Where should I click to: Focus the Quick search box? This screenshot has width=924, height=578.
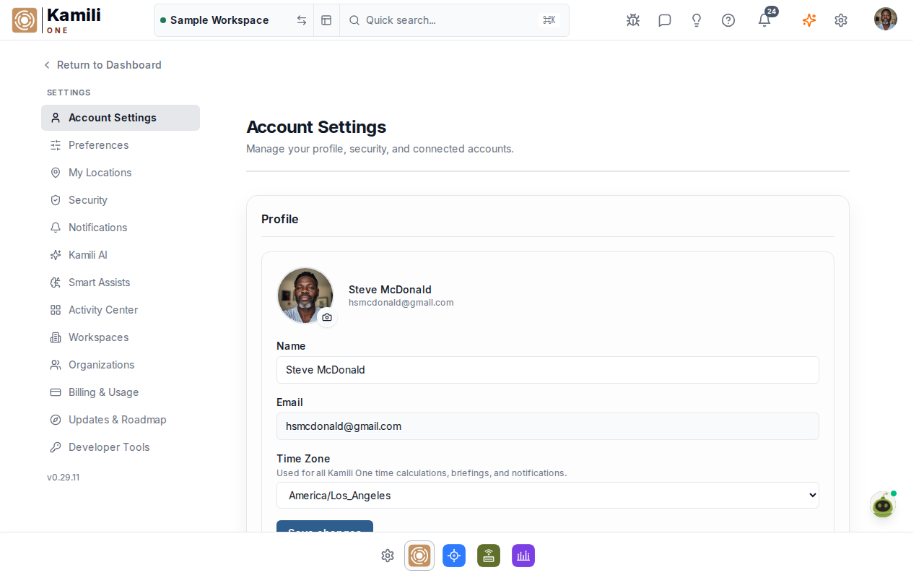click(454, 20)
